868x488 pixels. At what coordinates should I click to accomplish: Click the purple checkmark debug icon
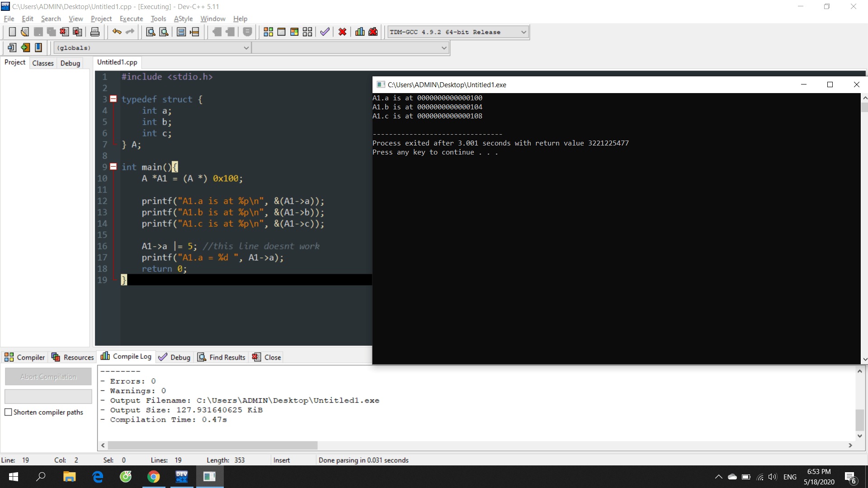(x=325, y=32)
